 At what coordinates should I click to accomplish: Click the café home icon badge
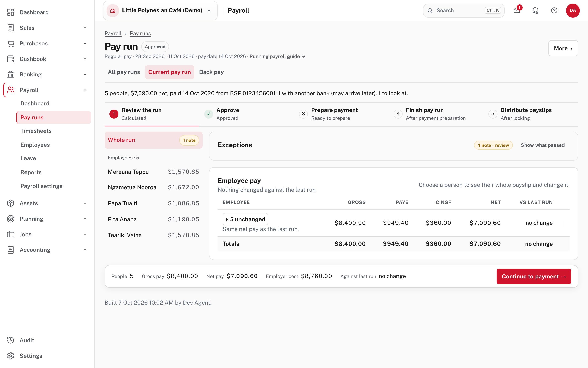pos(113,10)
